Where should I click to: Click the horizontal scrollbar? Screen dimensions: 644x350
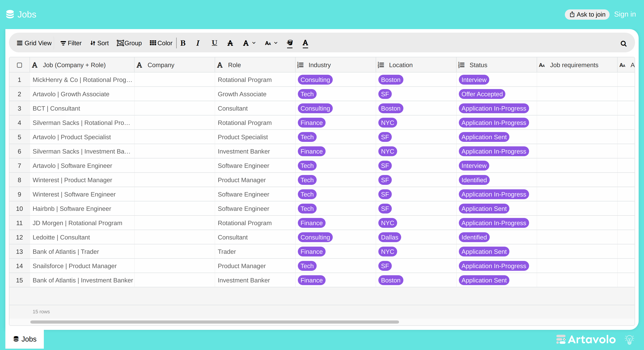tap(214, 322)
